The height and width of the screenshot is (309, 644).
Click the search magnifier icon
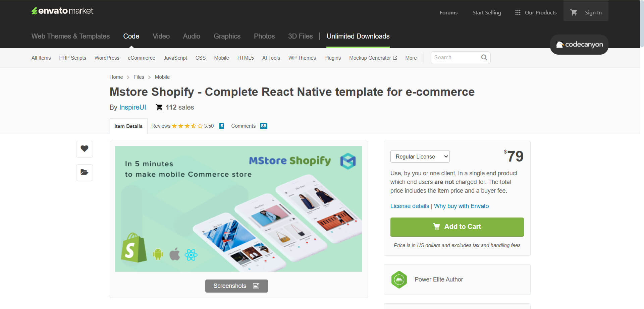point(484,57)
